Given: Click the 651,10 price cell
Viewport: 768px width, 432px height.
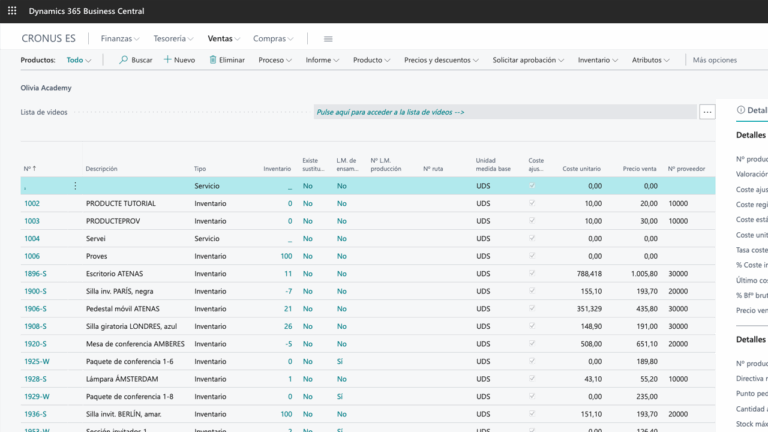Looking at the screenshot, I should click(645, 344).
